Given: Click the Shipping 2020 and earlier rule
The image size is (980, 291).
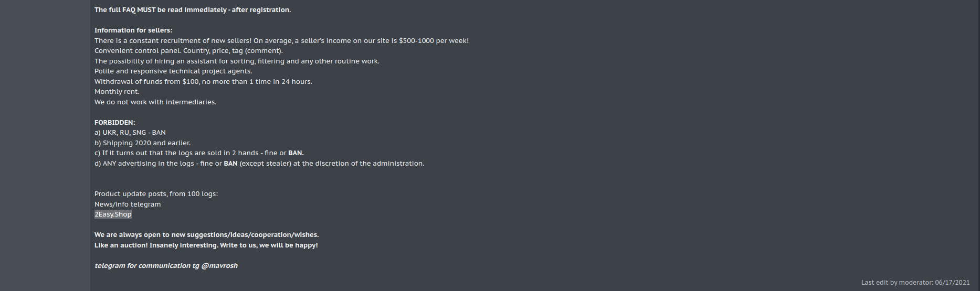Looking at the screenshot, I should tap(143, 143).
